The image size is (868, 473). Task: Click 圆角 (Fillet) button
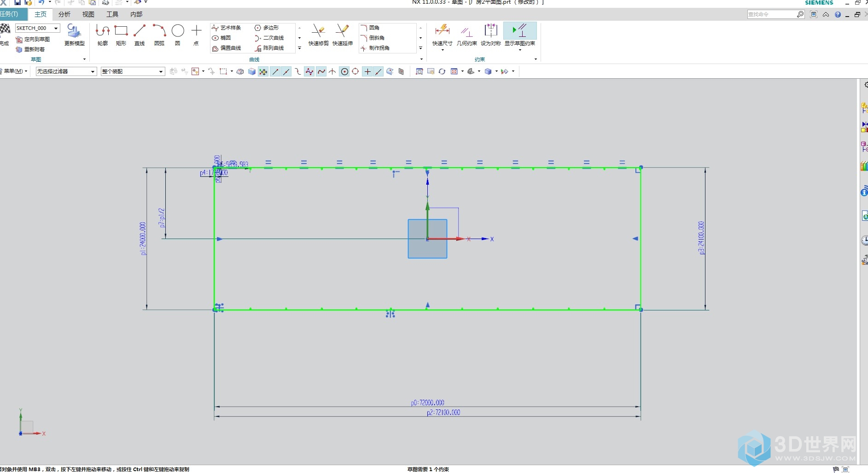click(370, 28)
